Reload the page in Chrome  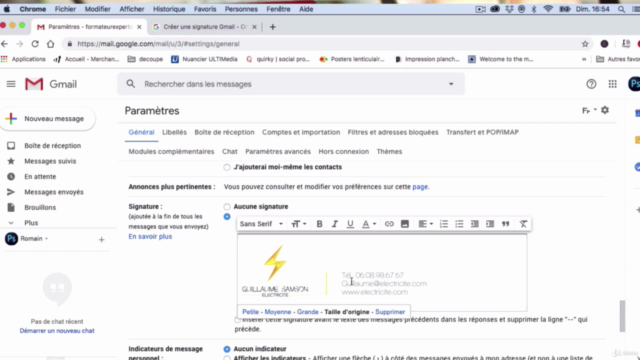coord(35,44)
